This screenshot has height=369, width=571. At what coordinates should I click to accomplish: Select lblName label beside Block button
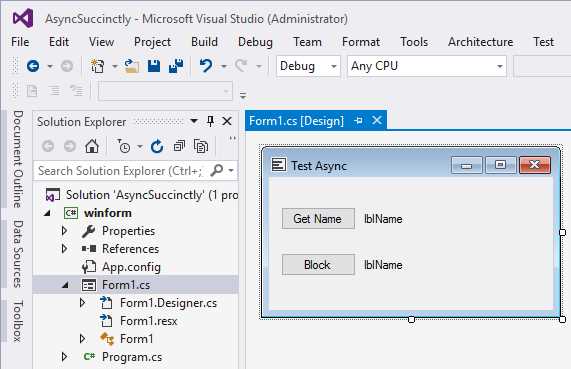pos(383,265)
